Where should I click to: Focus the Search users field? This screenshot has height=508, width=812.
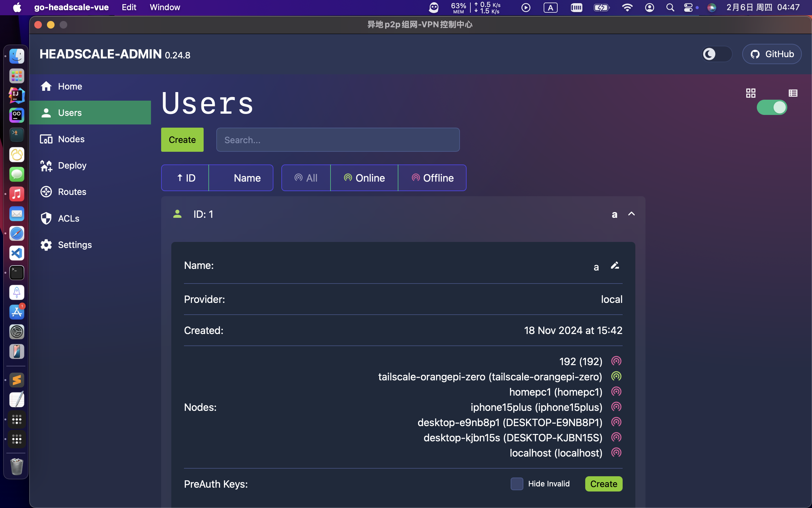[338, 140]
